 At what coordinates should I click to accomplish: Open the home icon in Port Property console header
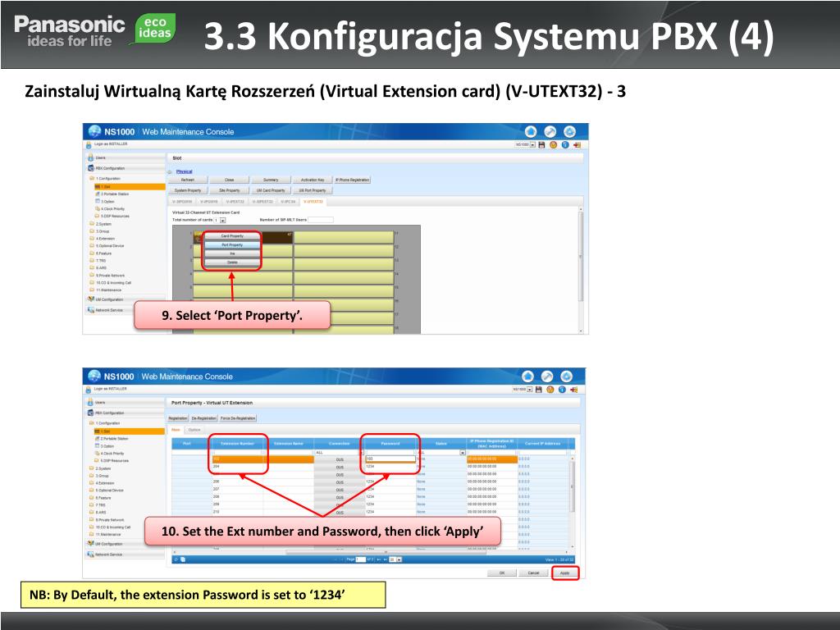(x=527, y=377)
